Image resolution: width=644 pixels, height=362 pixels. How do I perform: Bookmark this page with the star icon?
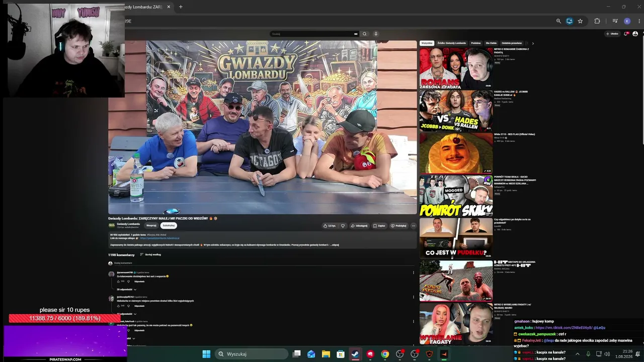[580, 21]
